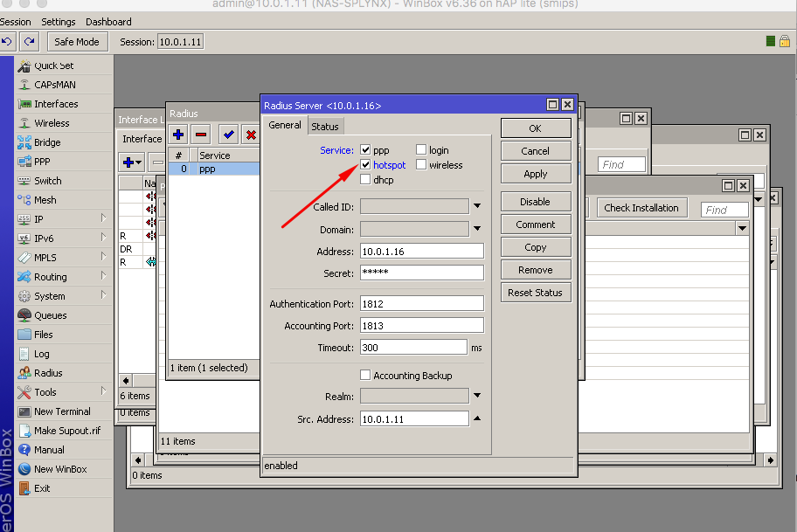Click the redo arrow icon in toolbar
797x532 pixels.
(x=30, y=41)
